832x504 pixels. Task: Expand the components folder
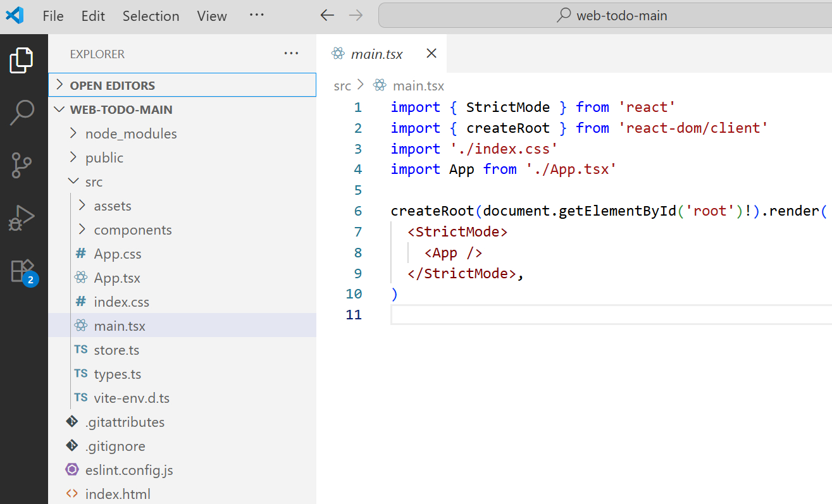coord(133,230)
